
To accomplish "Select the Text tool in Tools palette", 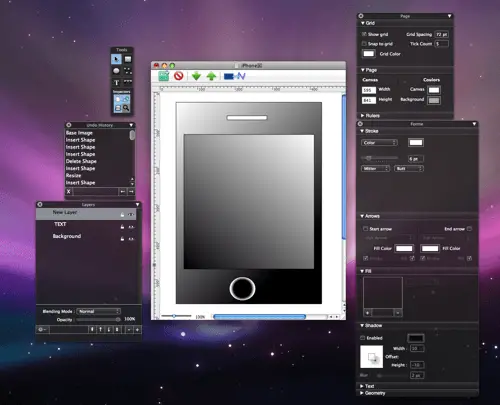I will pyautogui.click(x=116, y=82).
